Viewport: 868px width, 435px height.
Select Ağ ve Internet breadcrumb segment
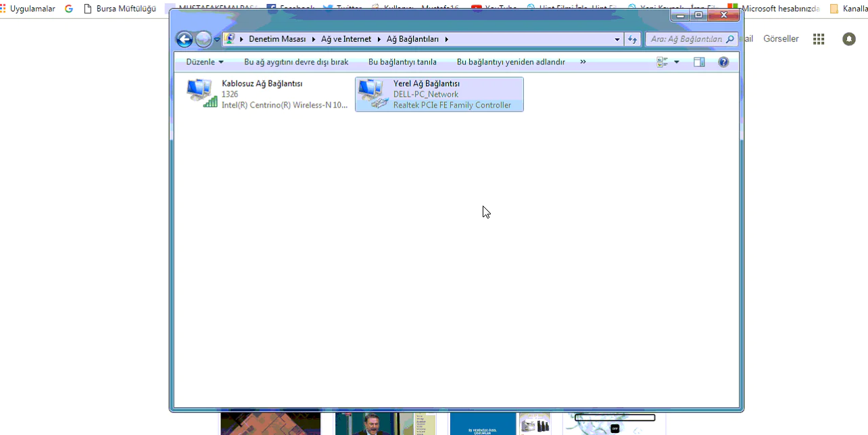pos(346,39)
